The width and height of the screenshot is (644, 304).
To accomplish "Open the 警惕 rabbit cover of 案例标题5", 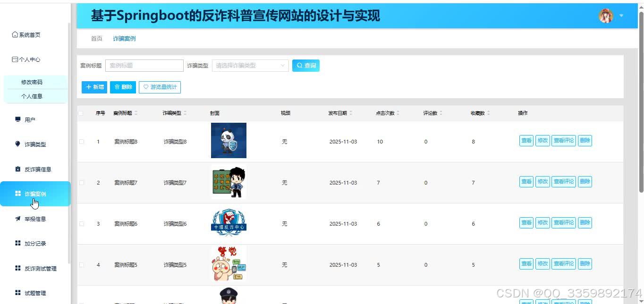I will 229,263.
